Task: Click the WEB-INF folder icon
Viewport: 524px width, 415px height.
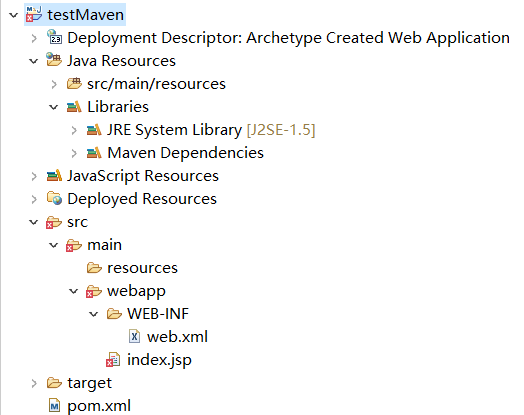Action: tap(114, 314)
